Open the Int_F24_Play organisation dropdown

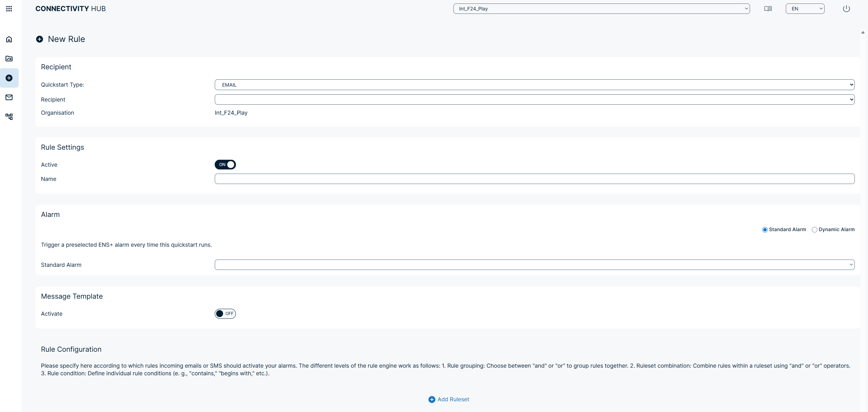point(601,9)
